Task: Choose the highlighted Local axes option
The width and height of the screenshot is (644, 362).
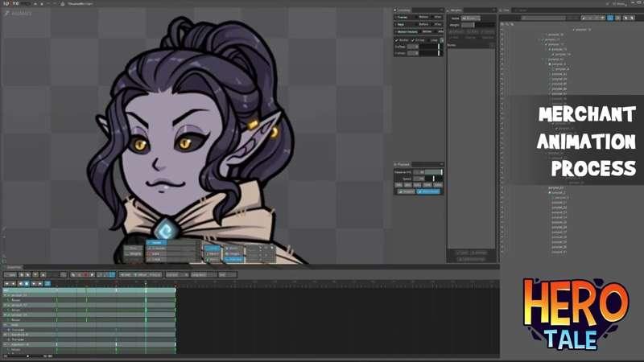Action: pyautogui.click(x=212, y=249)
